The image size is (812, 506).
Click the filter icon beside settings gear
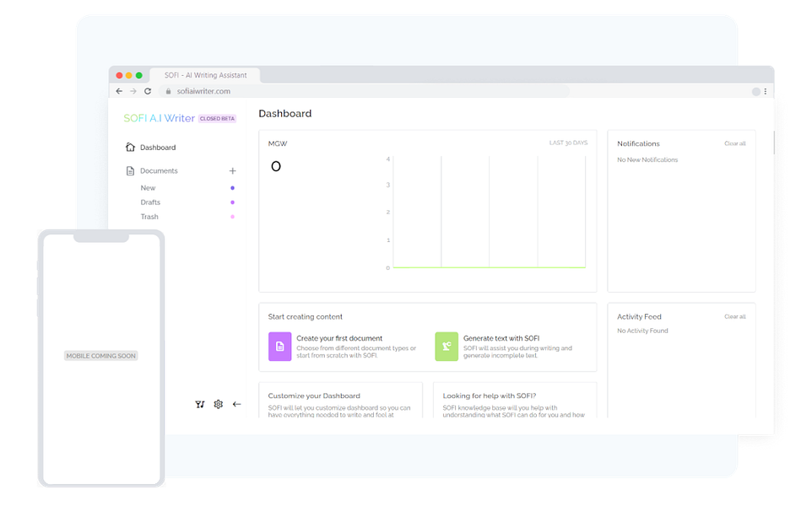(x=200, y=404)
